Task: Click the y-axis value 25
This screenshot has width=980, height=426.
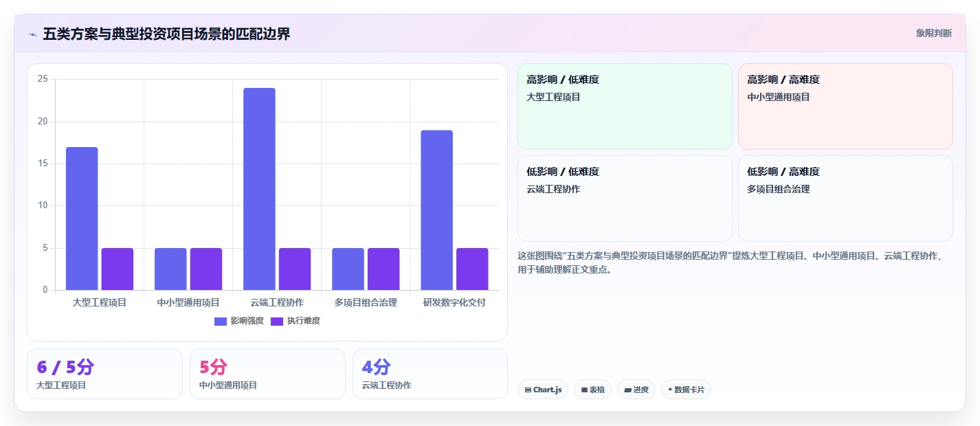Action: point(43,79)
